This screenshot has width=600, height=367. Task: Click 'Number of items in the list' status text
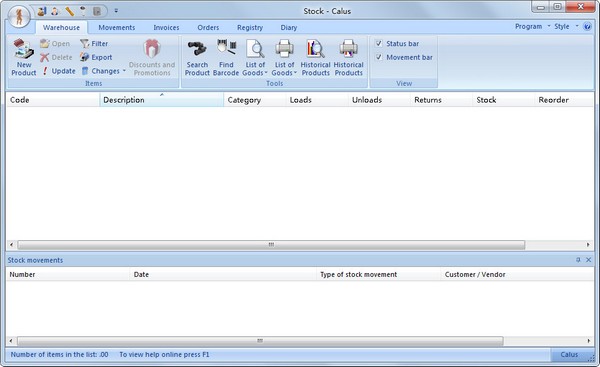click(x=59, y=355)
